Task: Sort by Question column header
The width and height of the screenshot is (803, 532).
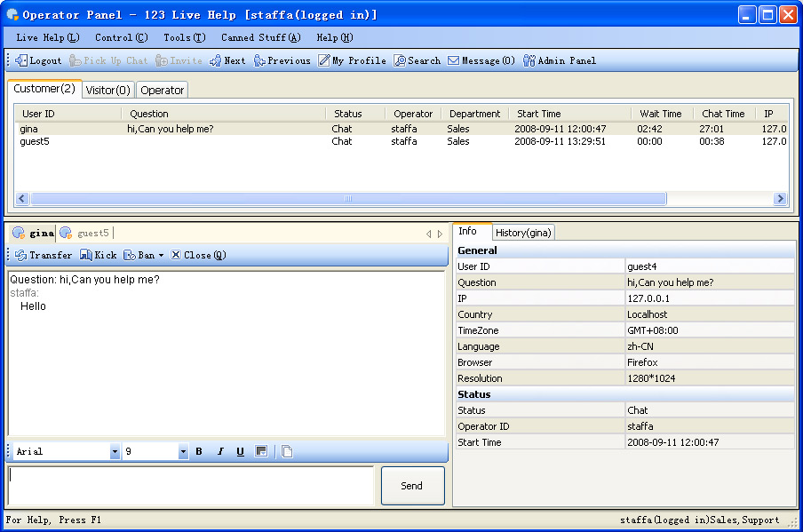Action: pos(224,114)
